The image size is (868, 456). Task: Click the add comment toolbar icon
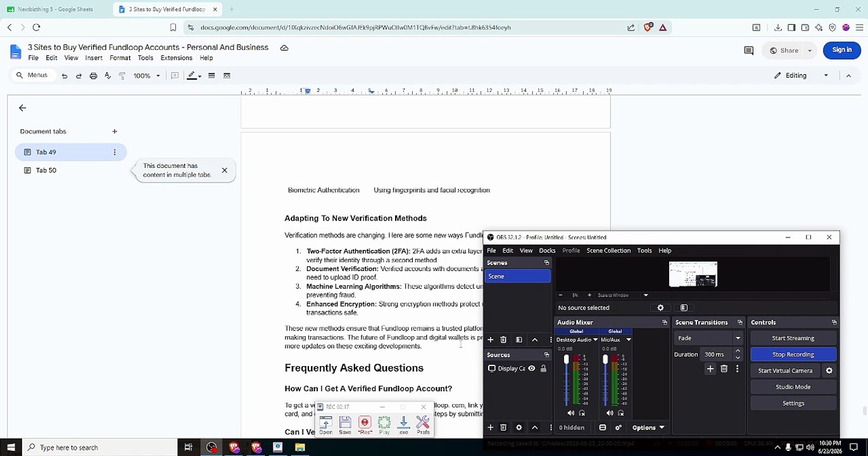coord(175,76)
